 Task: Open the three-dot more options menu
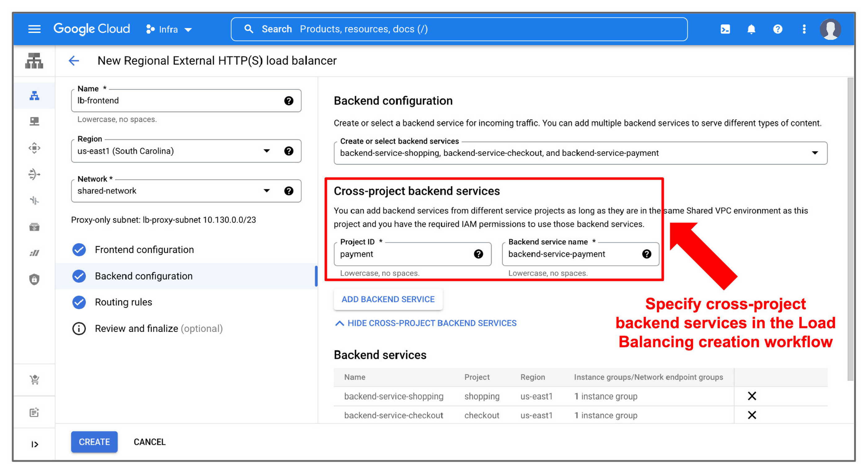click(804, 29)
